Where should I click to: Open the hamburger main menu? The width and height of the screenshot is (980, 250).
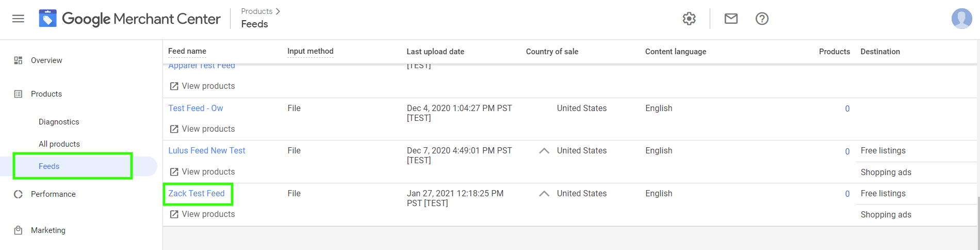click(x=18, y=19)
